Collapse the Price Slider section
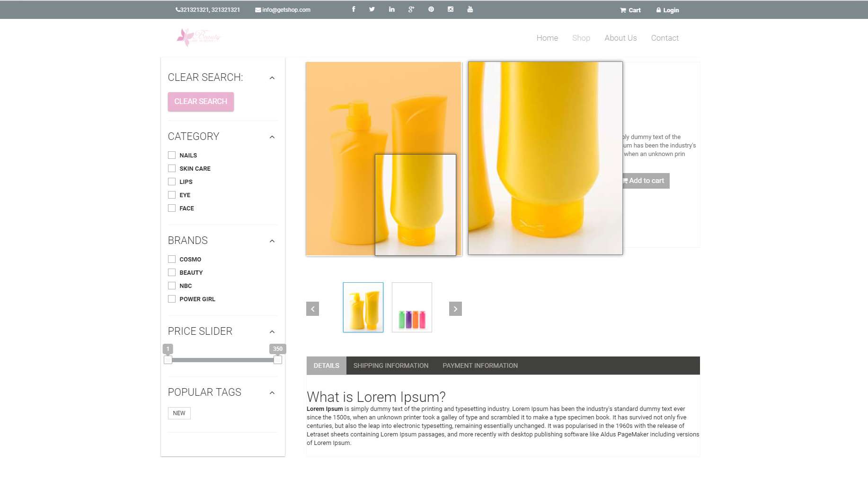The height and width of the screenshot is (487, 868). pos(272,332)
